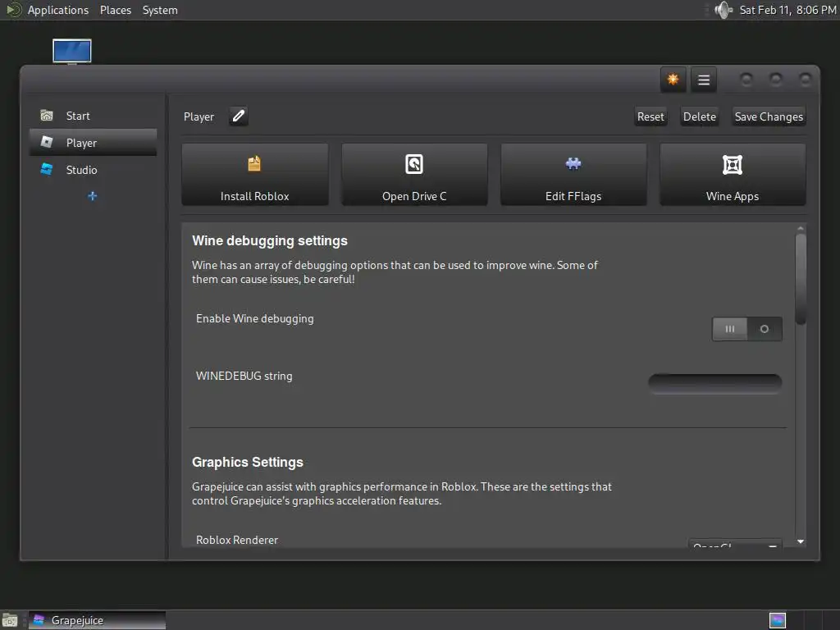Click the Reset button
840x630 pixels.
651,116
